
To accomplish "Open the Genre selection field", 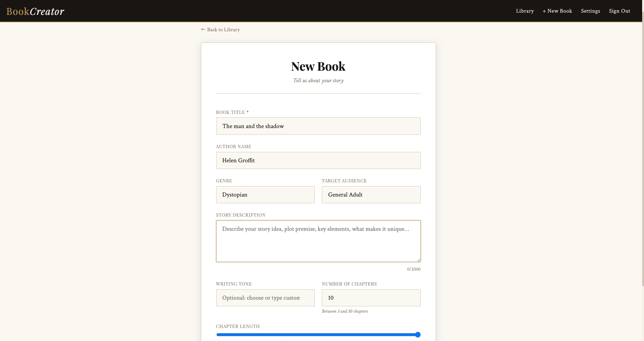I will point(265,194).
